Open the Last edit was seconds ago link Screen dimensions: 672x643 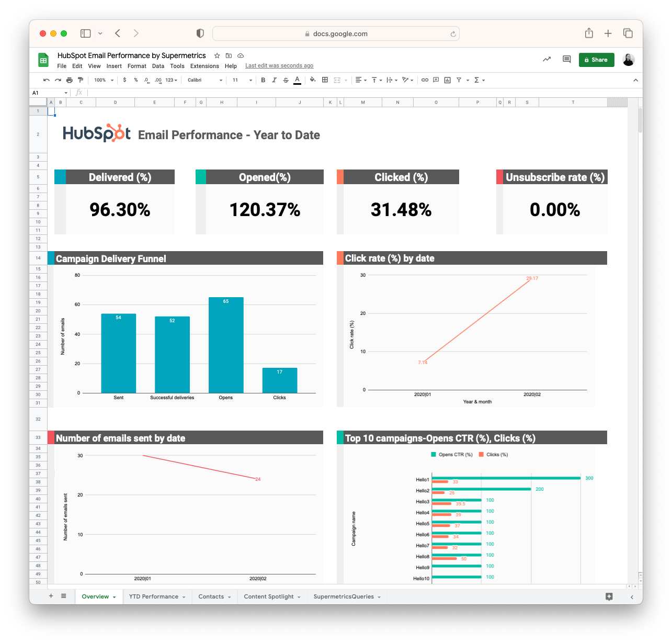(x=279, y=66)
